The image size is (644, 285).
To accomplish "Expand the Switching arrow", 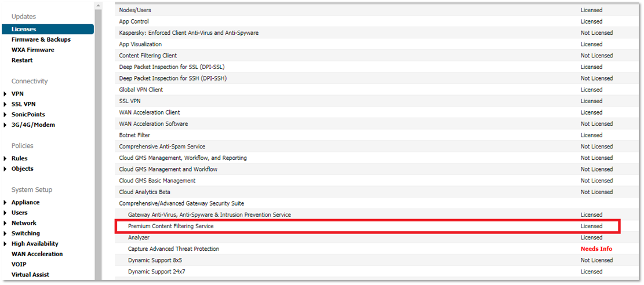I will tap(5, 233).
